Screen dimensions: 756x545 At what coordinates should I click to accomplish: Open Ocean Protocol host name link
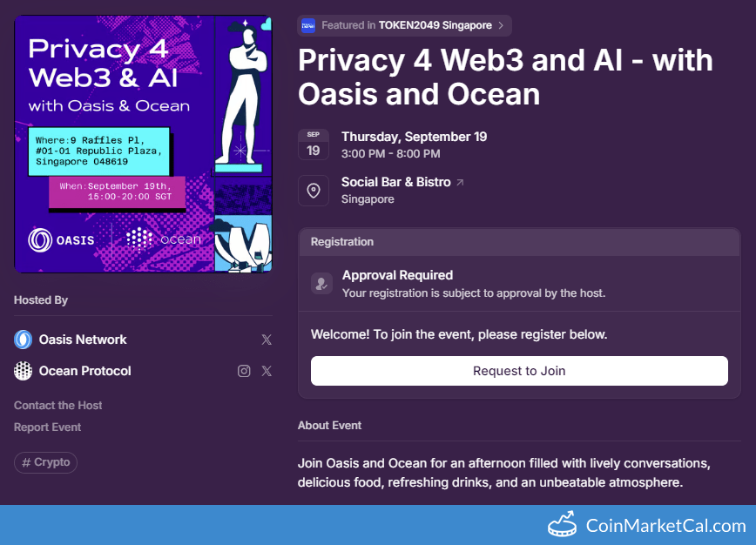84,371
